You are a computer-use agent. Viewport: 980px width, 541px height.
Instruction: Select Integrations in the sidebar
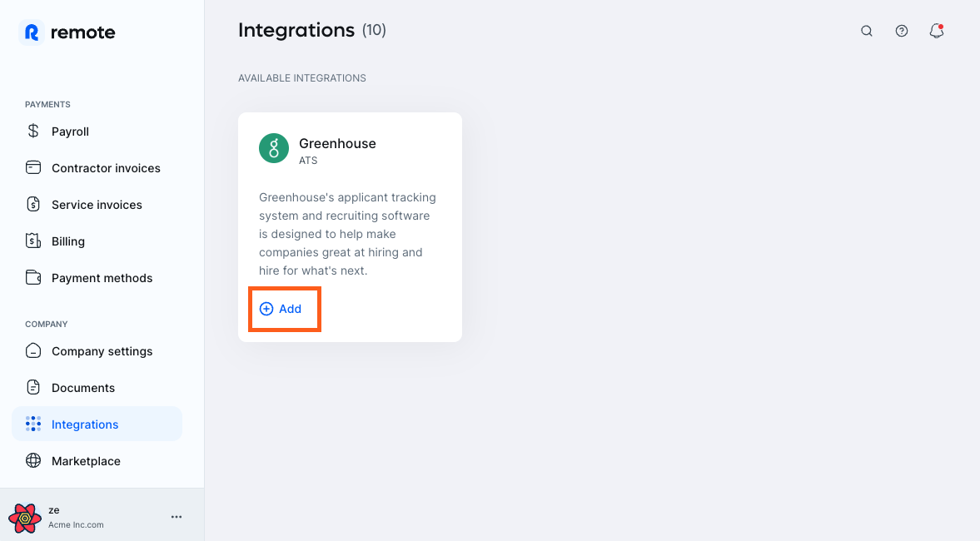coord(97,424)
